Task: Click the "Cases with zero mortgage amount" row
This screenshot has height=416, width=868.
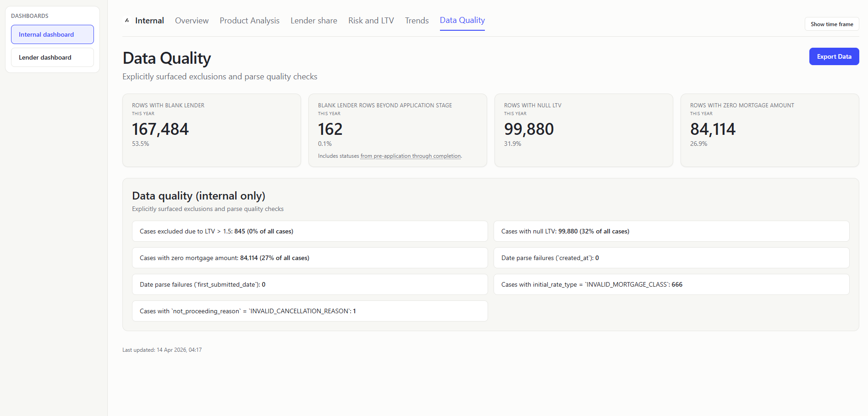Action: tap(309, 258)
